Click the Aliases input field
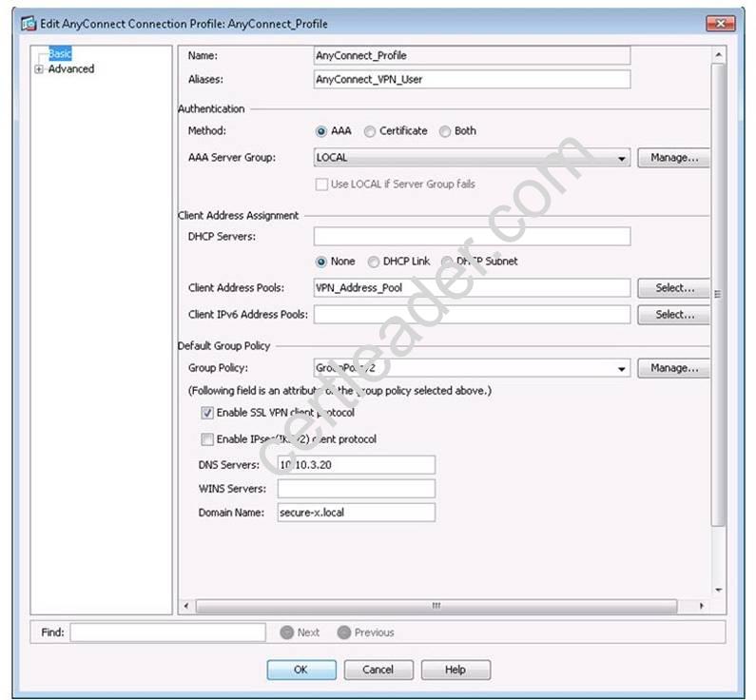Screen dimensions: 756x700 (472, 80)
